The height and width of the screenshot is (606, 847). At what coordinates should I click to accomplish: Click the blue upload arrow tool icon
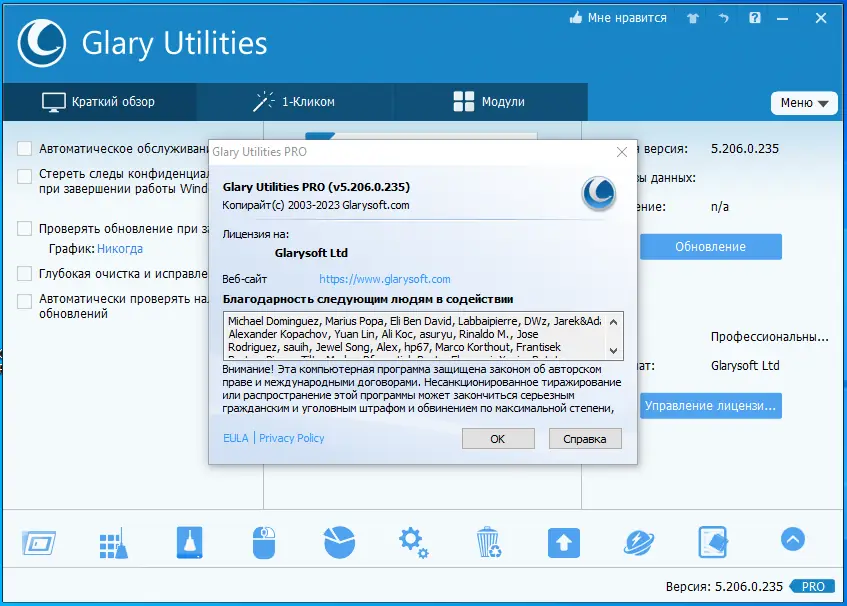[x=563, y=540]
